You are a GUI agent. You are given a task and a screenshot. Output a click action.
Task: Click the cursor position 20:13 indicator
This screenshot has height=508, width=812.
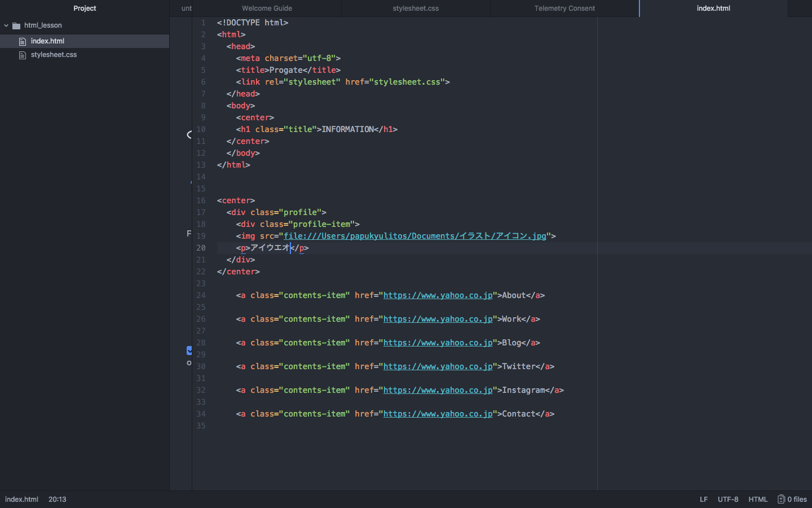[x=57, y=499]
